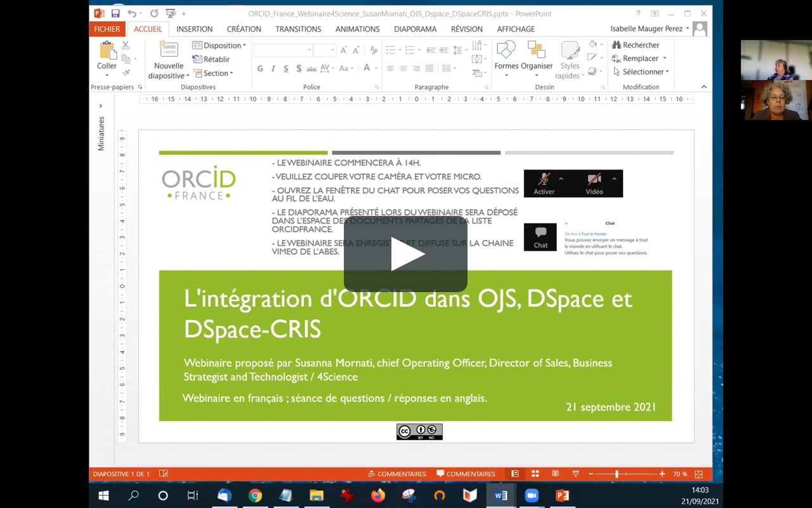Start slideshow from beginning via Quick Access icon
The height and width of the screenshot is (508, 812).
pos(170,13)
